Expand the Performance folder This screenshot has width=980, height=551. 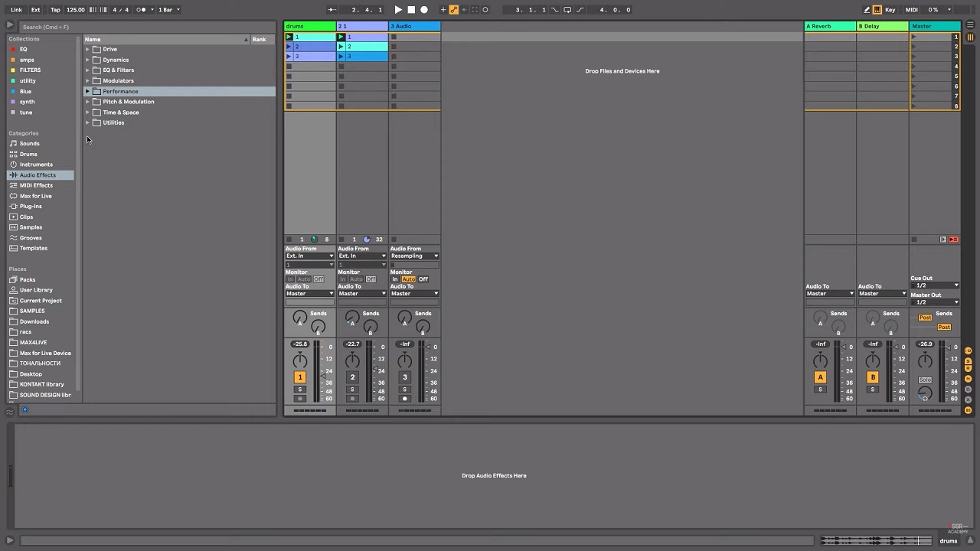click(x=87, y=92)
